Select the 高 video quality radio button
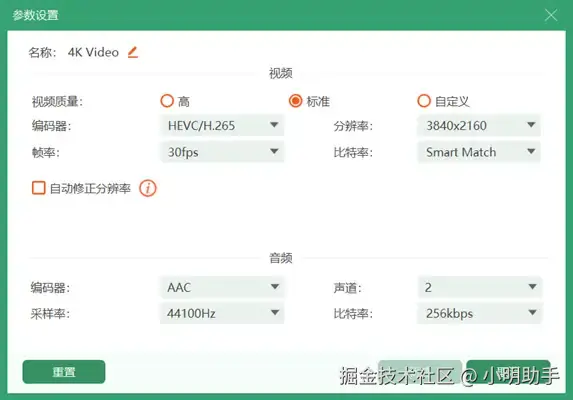The height and width of the screenshot is (400, 573). point(167,101)
